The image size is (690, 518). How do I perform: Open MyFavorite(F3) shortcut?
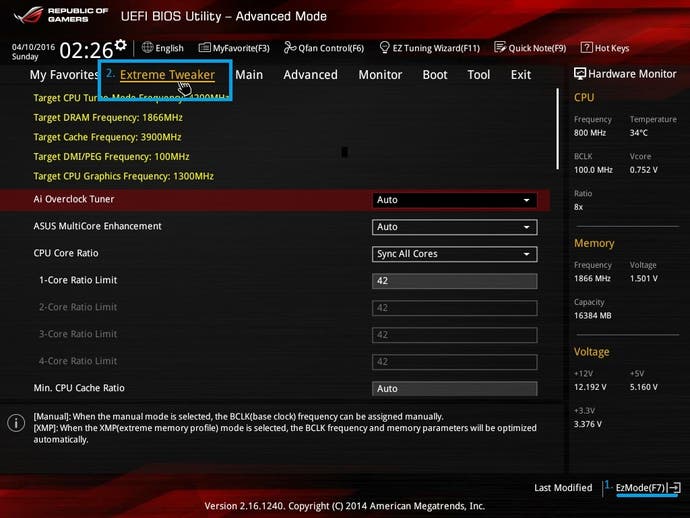click(x=234, y=48)
